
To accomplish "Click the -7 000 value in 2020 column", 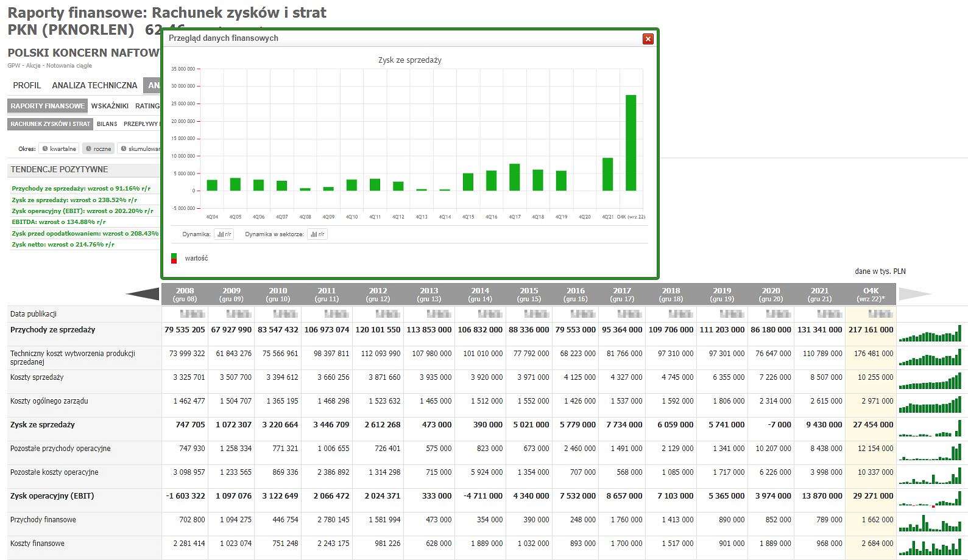I will [x=780, y=425].
